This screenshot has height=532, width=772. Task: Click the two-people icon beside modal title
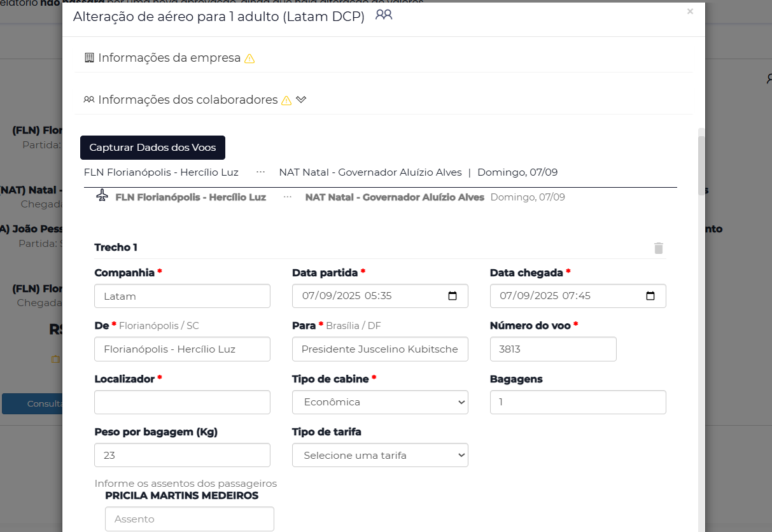tap(384, 15)
